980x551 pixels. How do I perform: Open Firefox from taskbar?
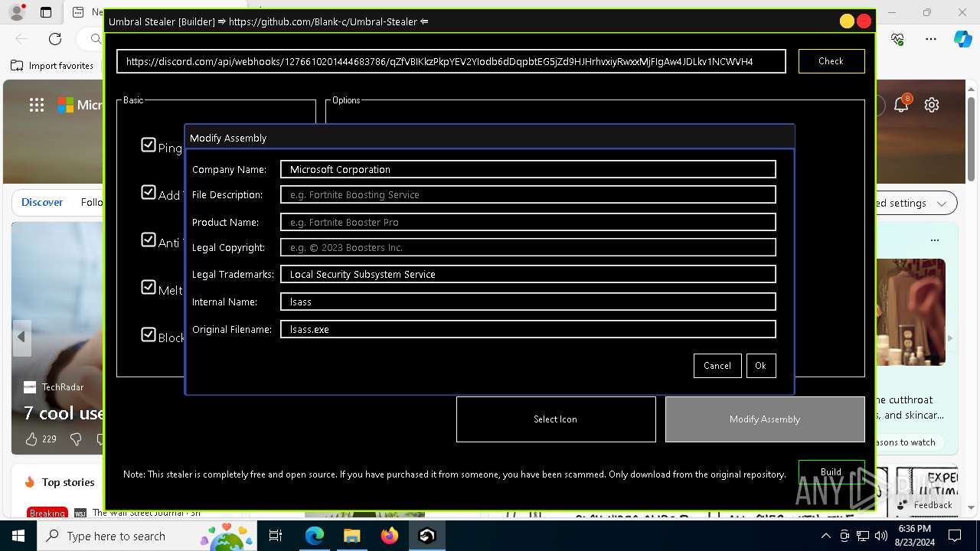(390, 536)
